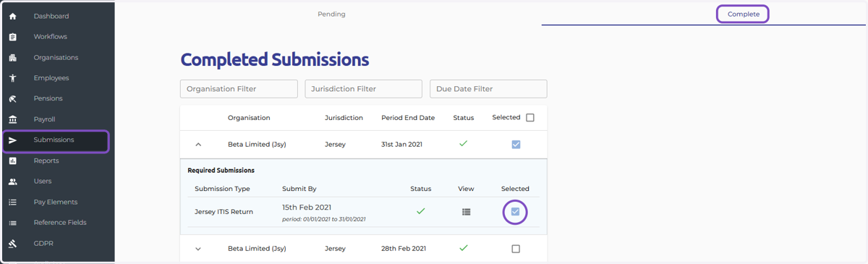The width and height of the screenshot is (868, 264).
Task: Click the Payroll bank icon
Action: (12, 119)
